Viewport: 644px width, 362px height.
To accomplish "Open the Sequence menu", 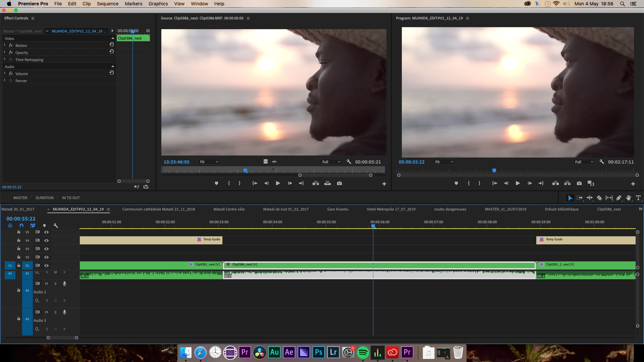I will (107, 4).
